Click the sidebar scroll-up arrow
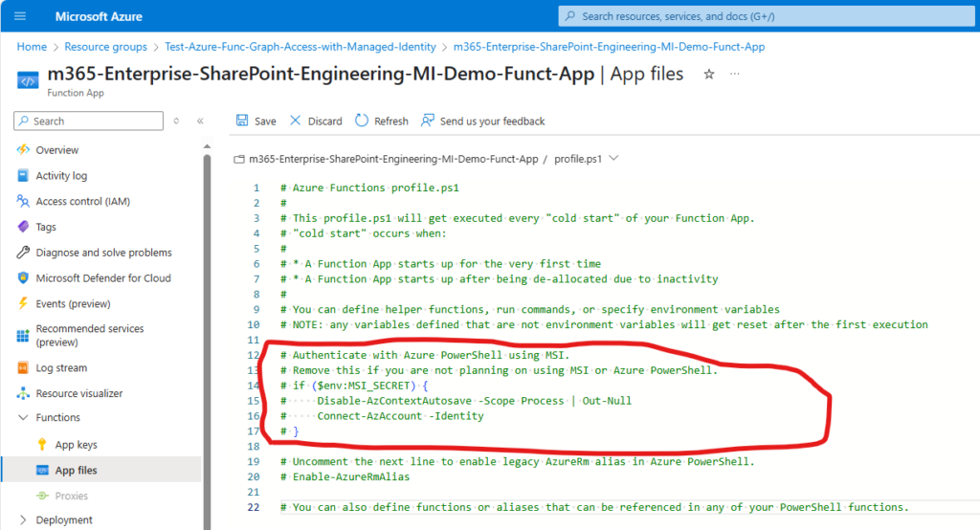The width and height of the screenshot is (980, 530). (x=207, y=146)
